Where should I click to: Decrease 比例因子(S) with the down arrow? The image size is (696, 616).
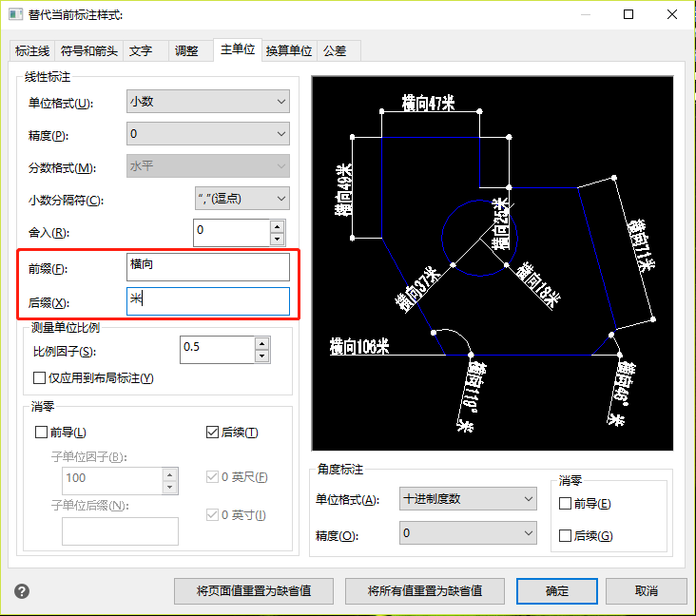[x=262, y=356]
